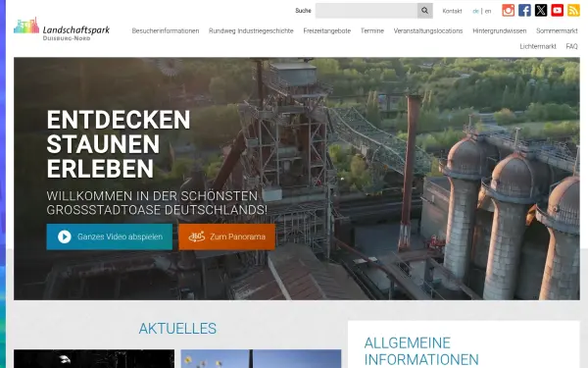588x368 pixels.
Task: Open the RSS feed icon
Action: click(x=573, y=10)
